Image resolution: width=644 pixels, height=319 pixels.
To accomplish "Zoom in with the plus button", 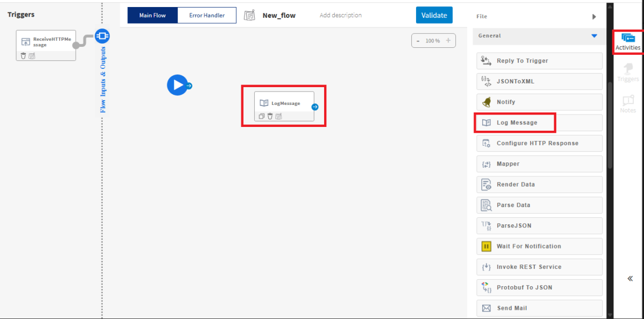I will [x=448, y=41].
